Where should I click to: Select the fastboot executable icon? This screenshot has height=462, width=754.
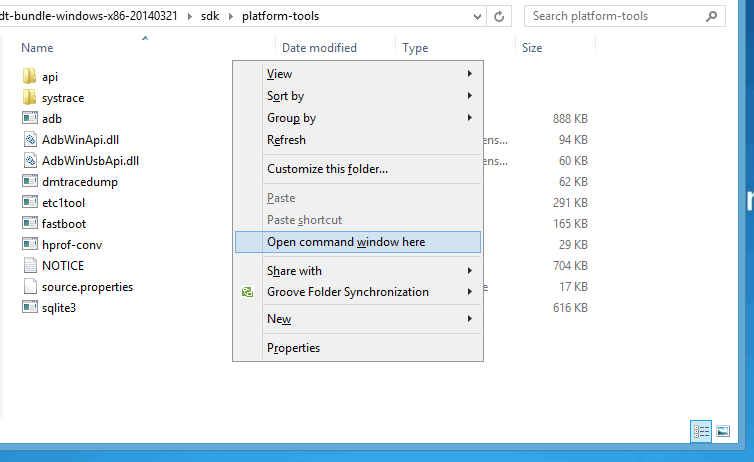coord(30,223)
